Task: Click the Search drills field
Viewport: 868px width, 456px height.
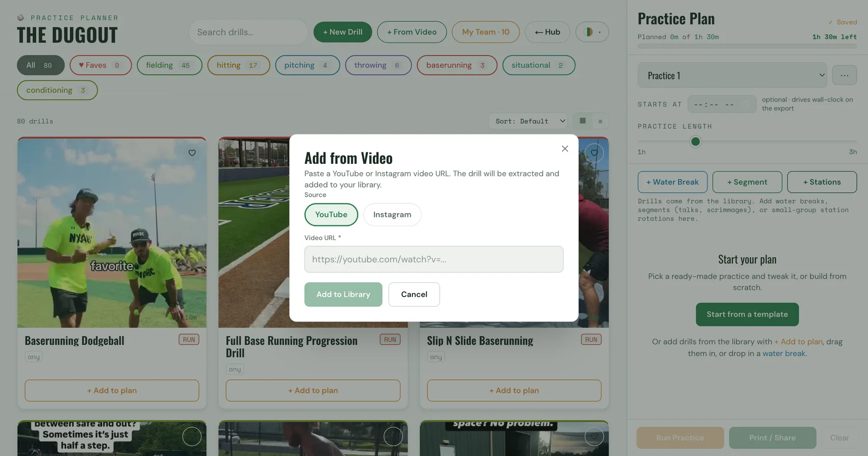Action: [x=248, y=32]
